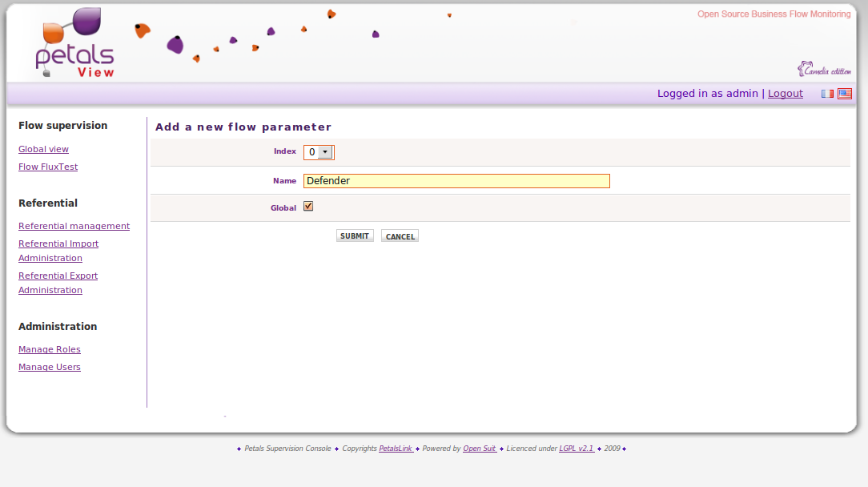Go to Referential management
The width and height of the screenshot is (868, 487).
74,226
